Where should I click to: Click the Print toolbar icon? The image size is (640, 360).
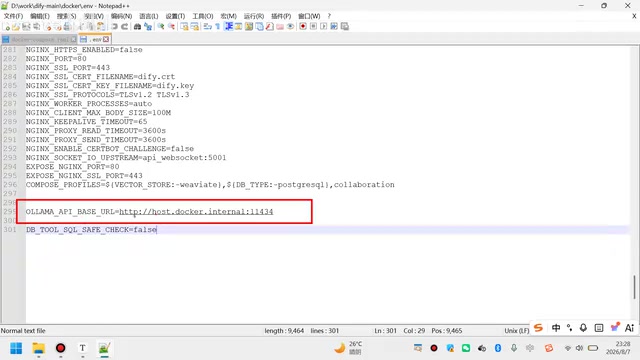point(67,27)
